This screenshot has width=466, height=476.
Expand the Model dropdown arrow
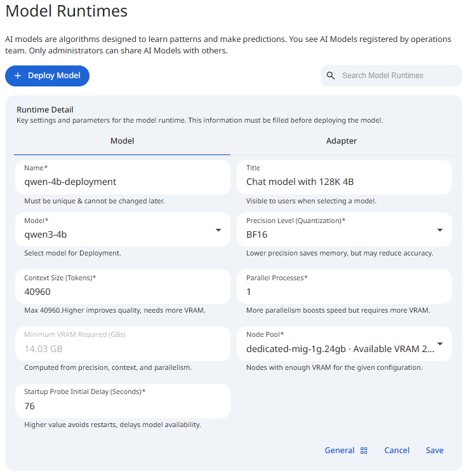(218, 230)
